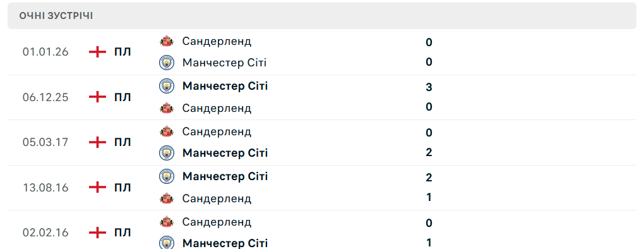Click Sunderland crest in 02.02.16 match
The image size is (644, 249).
(166, 222)
